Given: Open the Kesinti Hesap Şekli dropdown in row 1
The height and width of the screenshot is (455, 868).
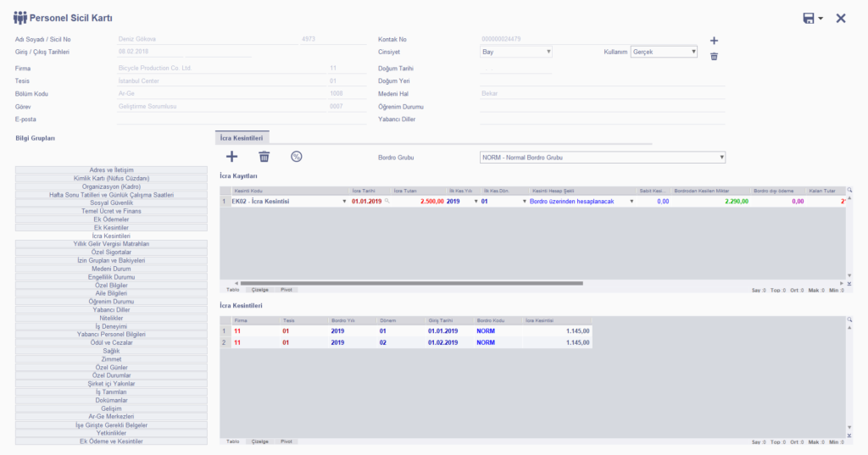Looking at the screenshot, I should (x=632, y=202).
